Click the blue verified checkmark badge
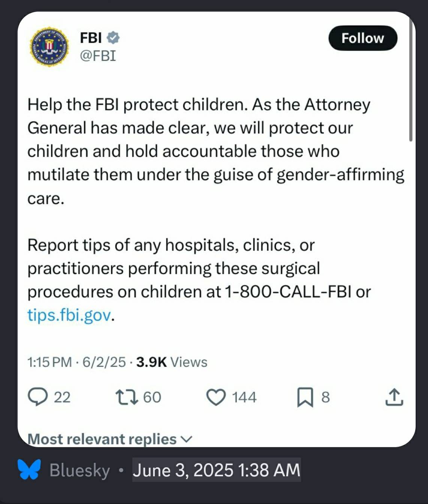 click(113, 38)
